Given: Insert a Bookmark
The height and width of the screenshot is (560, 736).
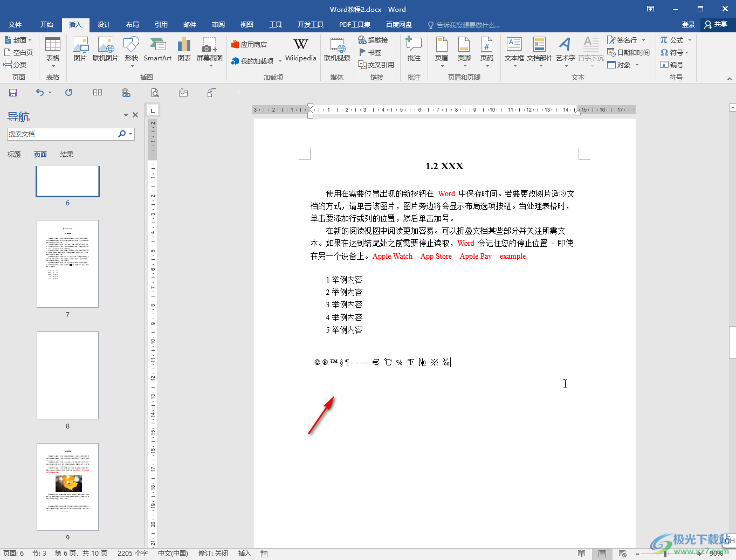Looking at the screenshot, I should tap(370, 52).
